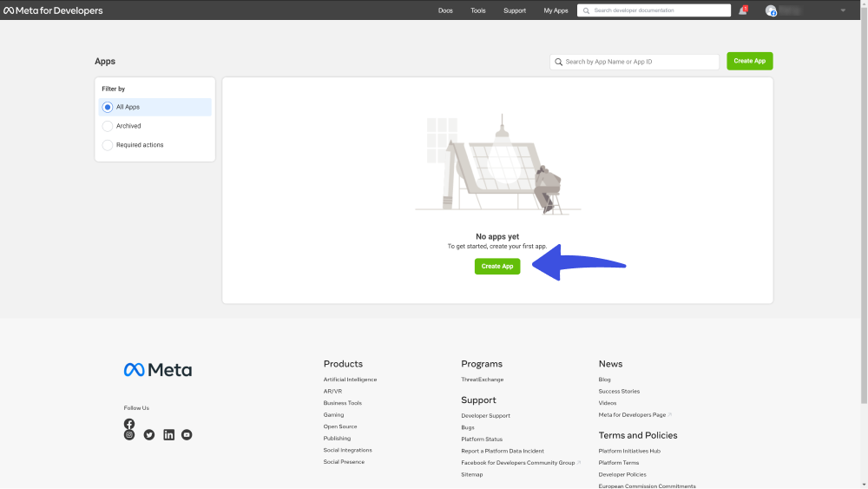Screen dimensions: 868x489
Task: Click the Instagram icon under Follow Us
Action: click(x=129, y=435)
